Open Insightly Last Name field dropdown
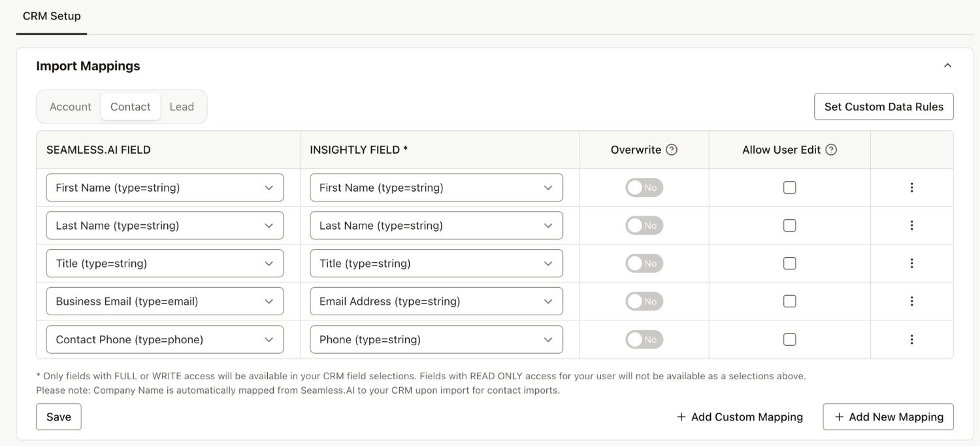Image resolution: width=980 pixels, height=446 pixels. pos(436,226)
